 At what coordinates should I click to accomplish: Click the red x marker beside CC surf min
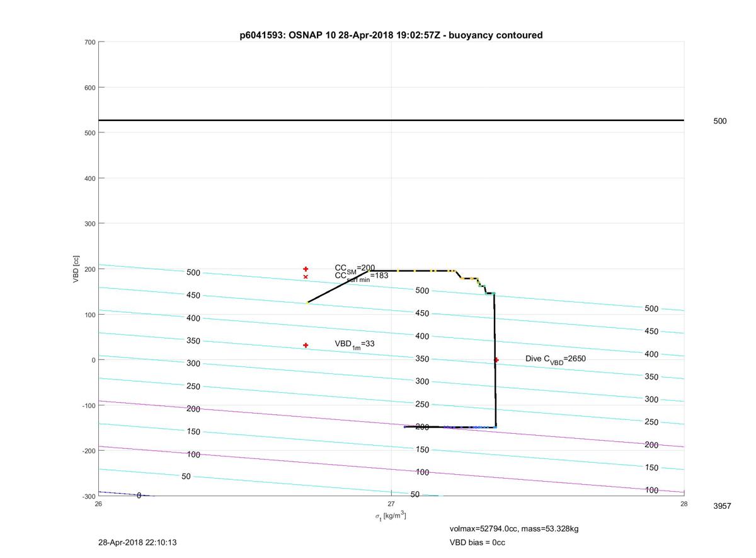[x=306, y=277]
